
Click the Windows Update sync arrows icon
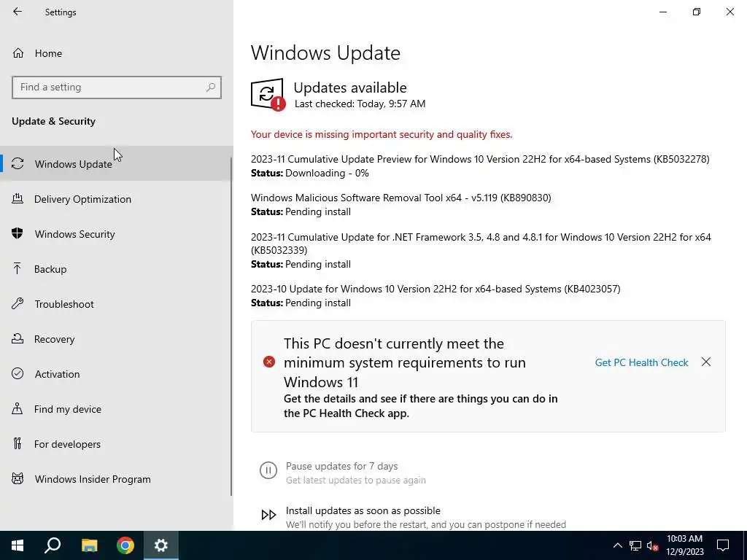18,164
